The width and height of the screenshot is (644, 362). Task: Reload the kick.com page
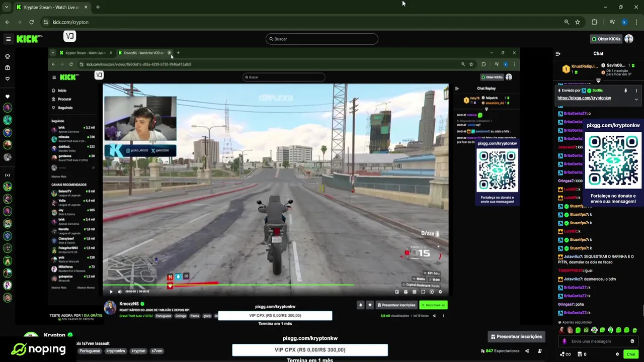31,22
